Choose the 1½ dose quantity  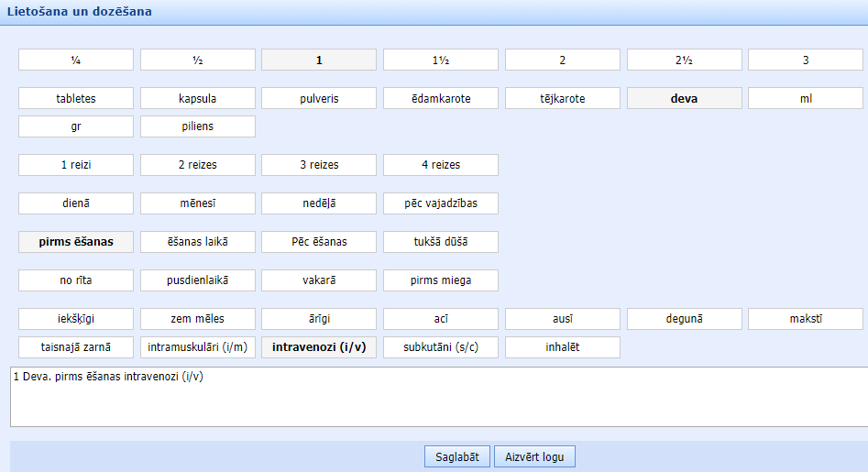pyautogui.click(x=441, y=60)
